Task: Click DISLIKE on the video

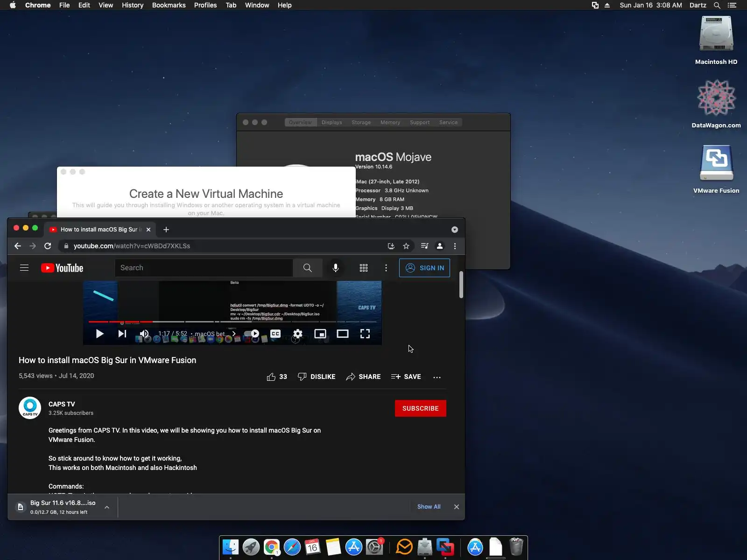Action: click(x=317, y=377)
